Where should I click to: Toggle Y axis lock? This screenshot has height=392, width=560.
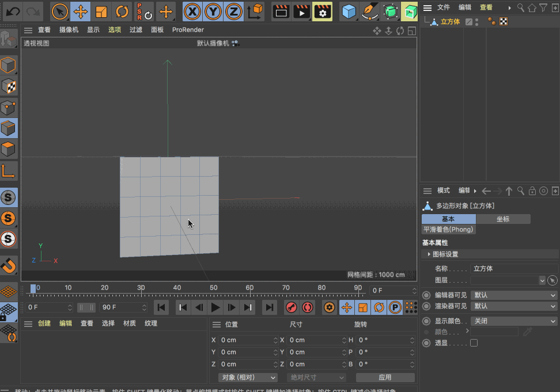(213, 12)
